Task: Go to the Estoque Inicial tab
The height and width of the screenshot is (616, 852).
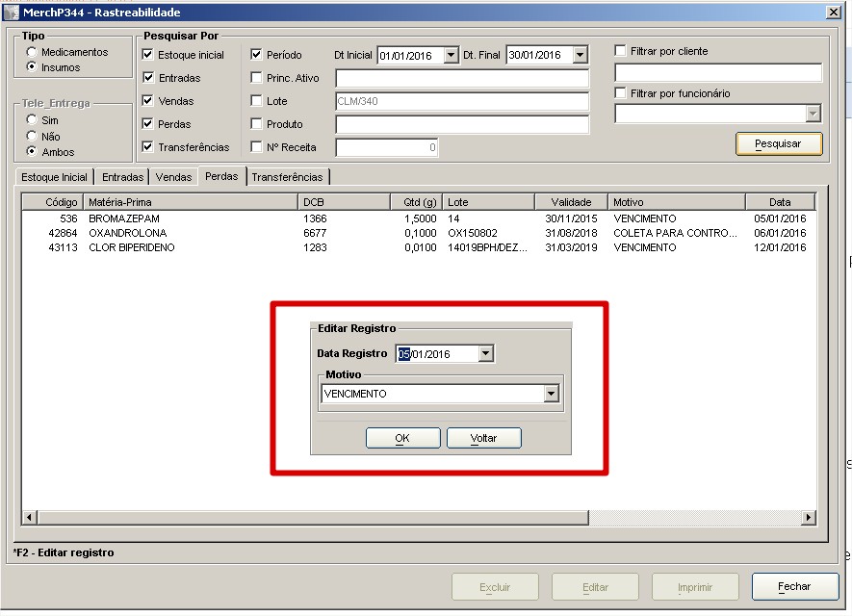Action: click(54, 177)
